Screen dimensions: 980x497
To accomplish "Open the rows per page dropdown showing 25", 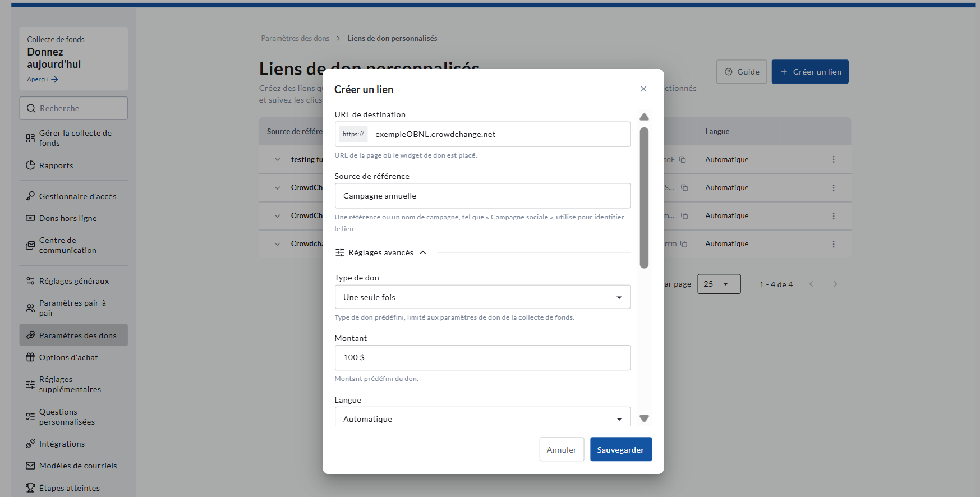I will coord(719,284).
